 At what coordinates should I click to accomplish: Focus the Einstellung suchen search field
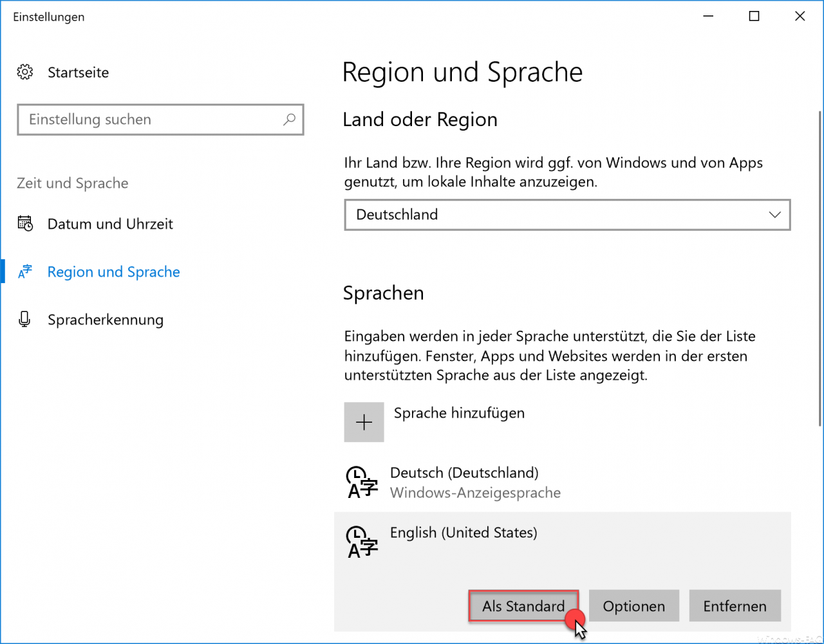(x=160, y=120)
